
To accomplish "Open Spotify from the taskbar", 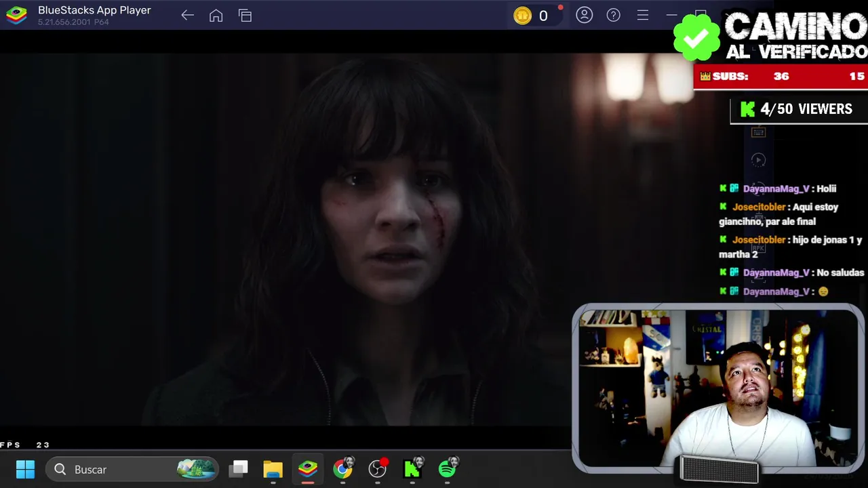I will [x=448, y=468].
